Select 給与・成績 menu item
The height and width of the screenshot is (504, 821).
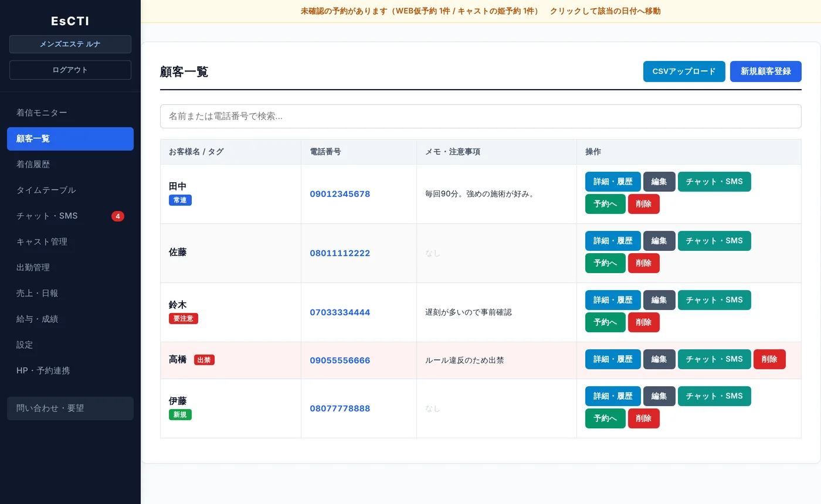click(70, 319)
